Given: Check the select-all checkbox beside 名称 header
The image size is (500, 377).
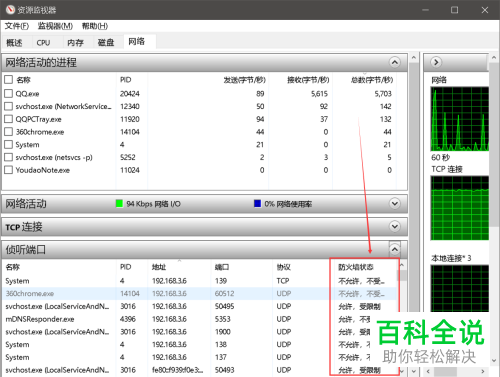Looking at the screenshot, I should [x=8, y=80].
